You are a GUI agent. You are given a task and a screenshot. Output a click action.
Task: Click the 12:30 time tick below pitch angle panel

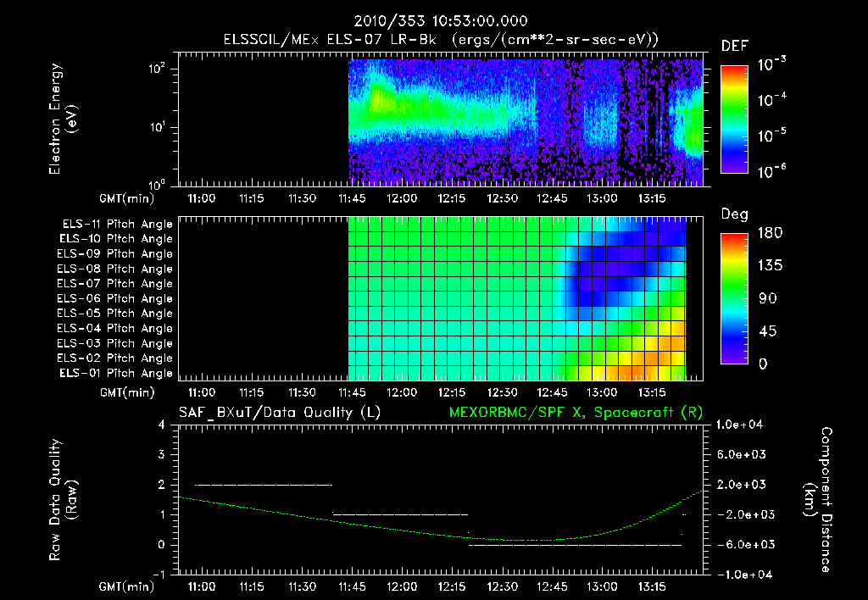[502, 393]
